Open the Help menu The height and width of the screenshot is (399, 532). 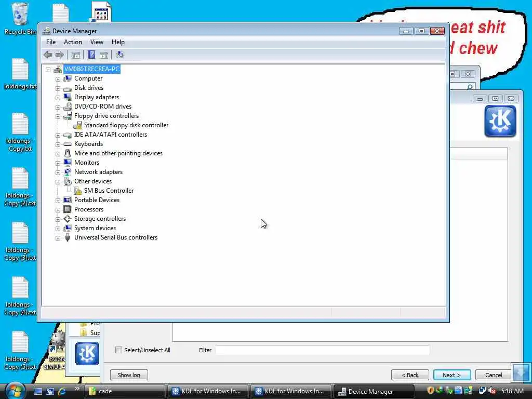click(x=118, y=42)
